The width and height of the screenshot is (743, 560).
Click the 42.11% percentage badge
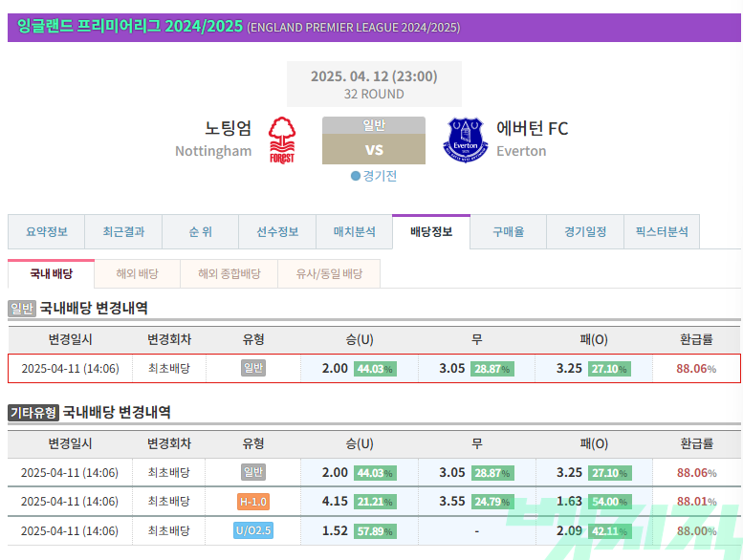609,531
